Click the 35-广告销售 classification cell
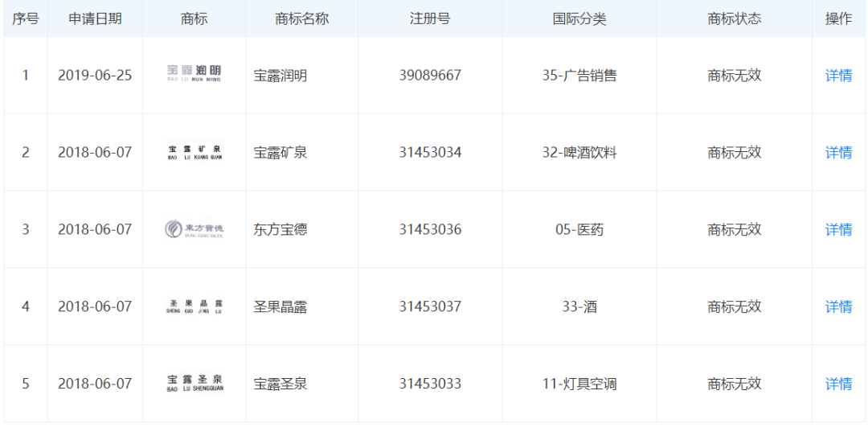The width and height of the screenshot is (868, 444). click(579, 76)
